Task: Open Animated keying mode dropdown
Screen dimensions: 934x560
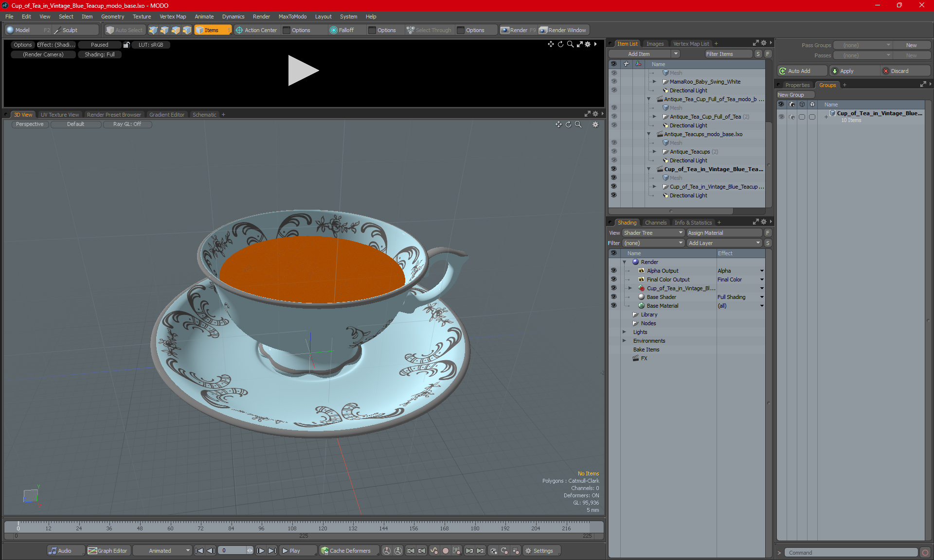Action: click(162, 551)
